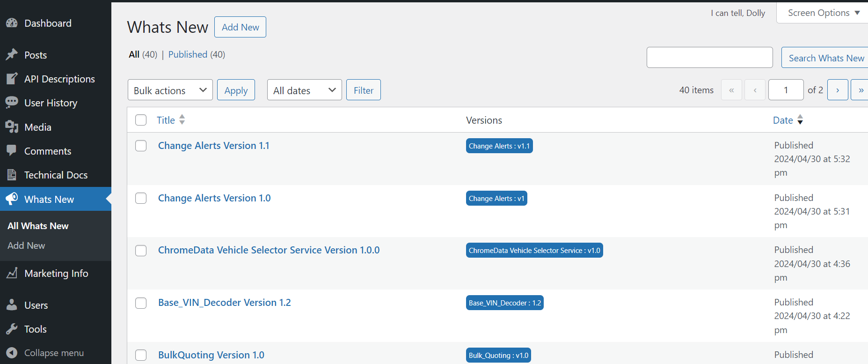The width and height of the screenshot is (868, 364).
Task: Tick the select-all checkbox beside Title
Action: [141, 120]
